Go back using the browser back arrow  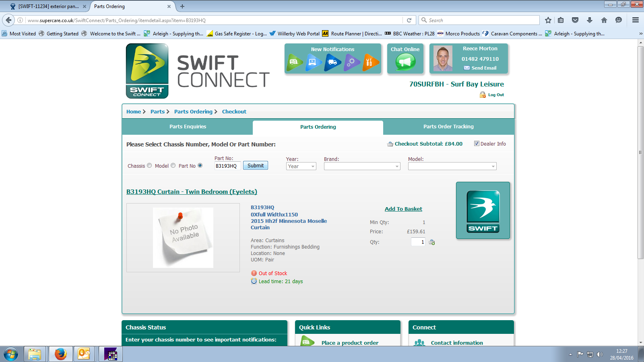(8, 20)
